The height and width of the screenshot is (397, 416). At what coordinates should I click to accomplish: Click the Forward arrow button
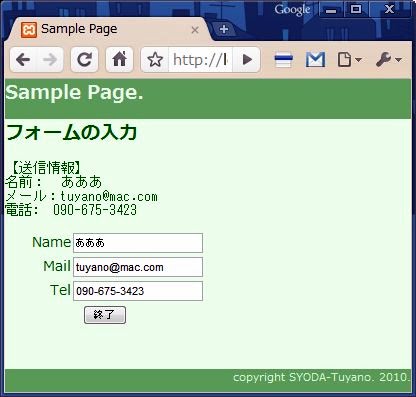50,60
